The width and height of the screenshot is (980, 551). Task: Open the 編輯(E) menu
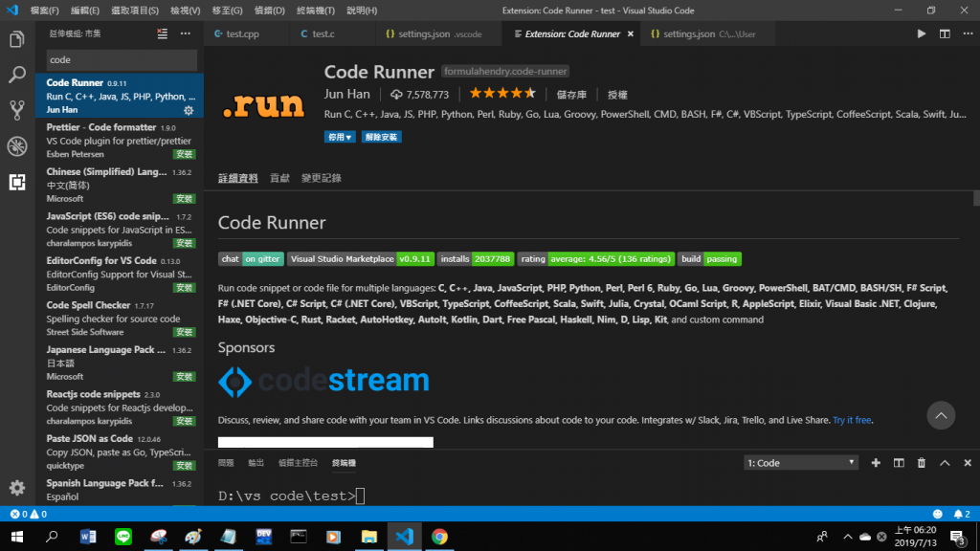click(85, 11)
